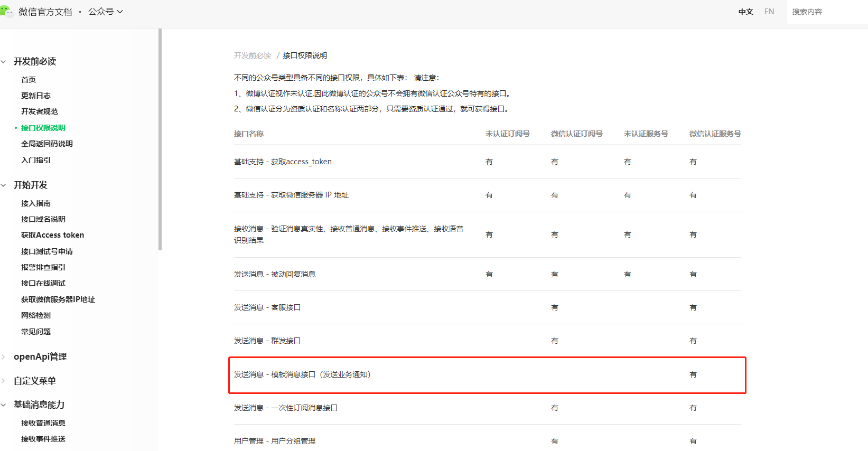Open 报警排查指引 page
Image resolution: width=868 pixels, height=451 pixels.
point(43,267)
